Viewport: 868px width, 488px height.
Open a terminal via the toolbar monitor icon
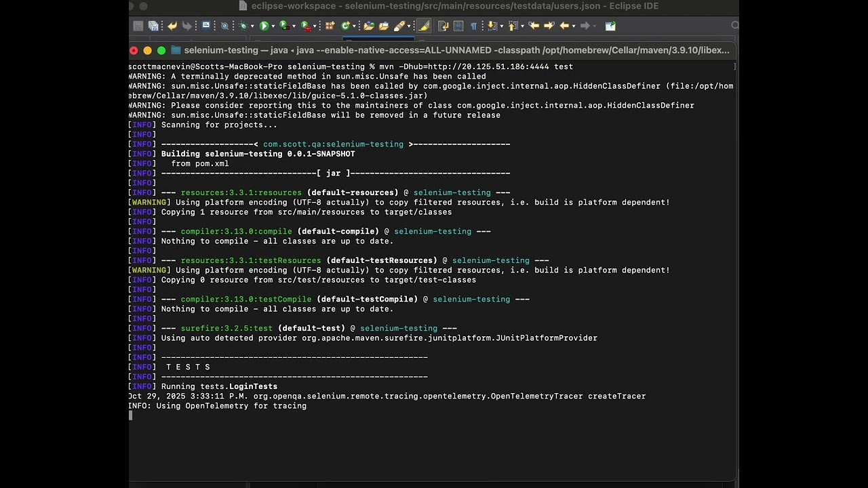(206, 25)
